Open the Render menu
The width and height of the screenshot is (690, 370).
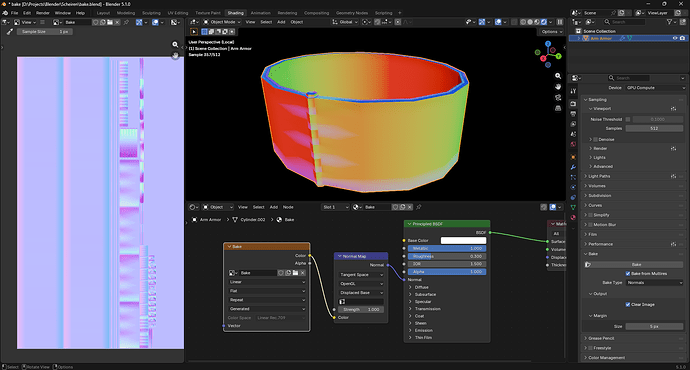click(x=43, y=13)
